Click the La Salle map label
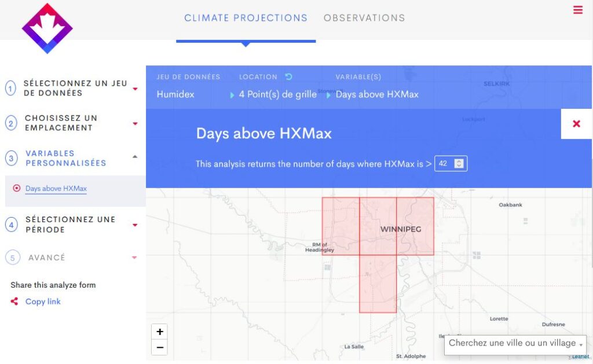593x364 pixels. pos(354,347)
